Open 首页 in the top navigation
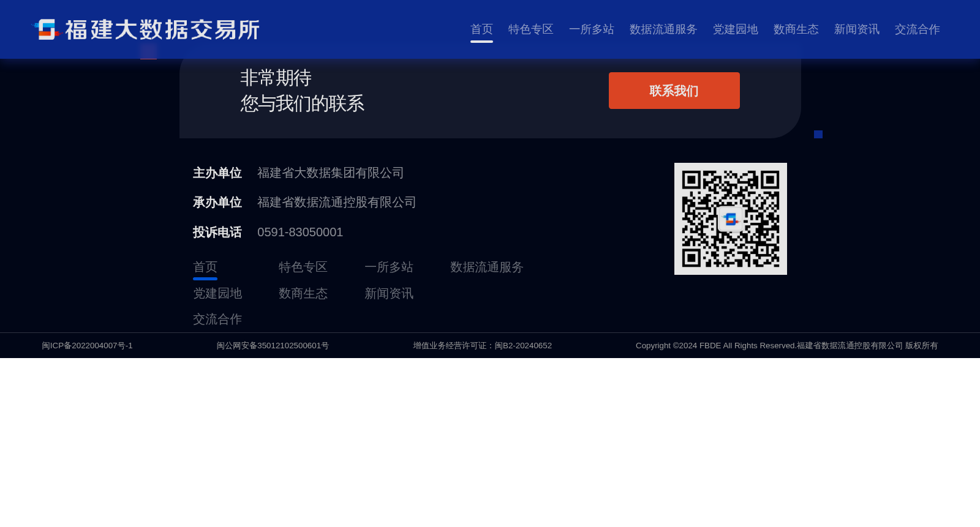This screenshot has height=527, width=980. 481,29
